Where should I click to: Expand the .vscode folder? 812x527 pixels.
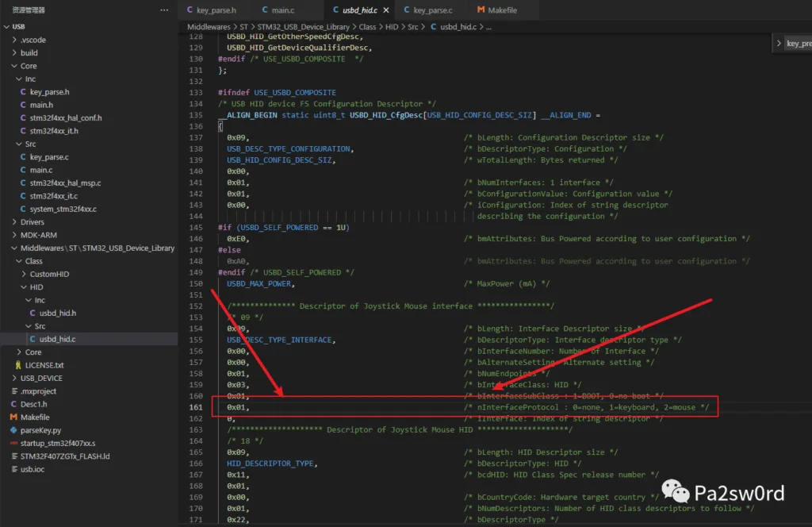[x=14, y=40]
